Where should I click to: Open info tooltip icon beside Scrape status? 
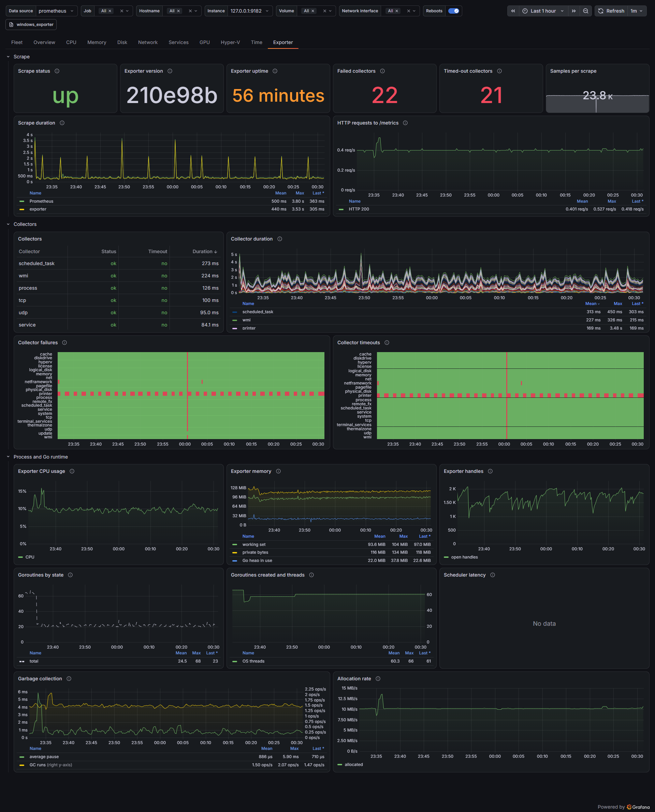point(57,71)
